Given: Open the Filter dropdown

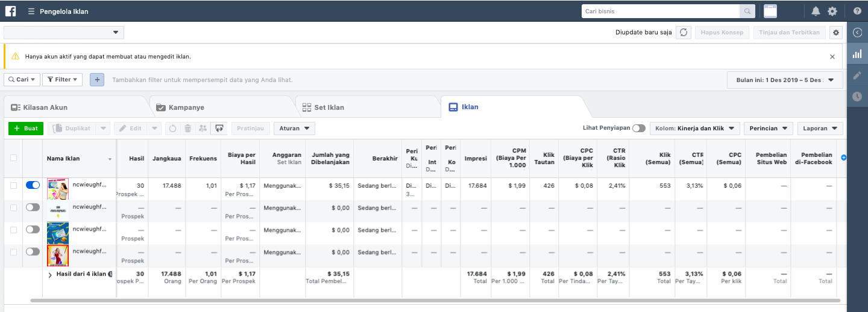Looking at the screenshot, I should pyautogui.click(x=62, y=80).
